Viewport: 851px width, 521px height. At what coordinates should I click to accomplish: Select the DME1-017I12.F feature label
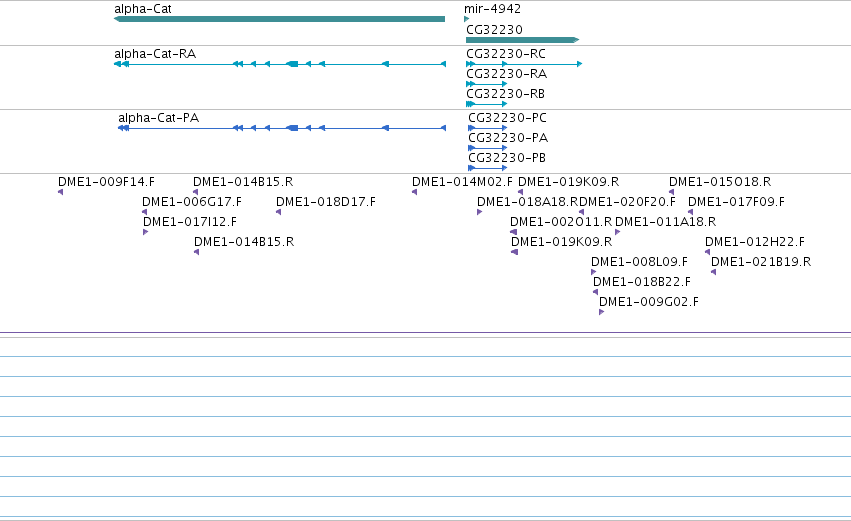click(x=190, y=222)
